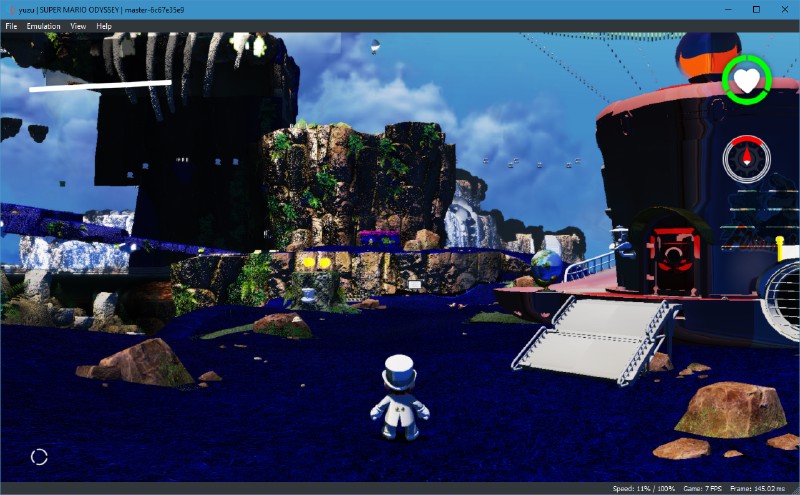Click Mario in the white top hat

coord(399,398)
